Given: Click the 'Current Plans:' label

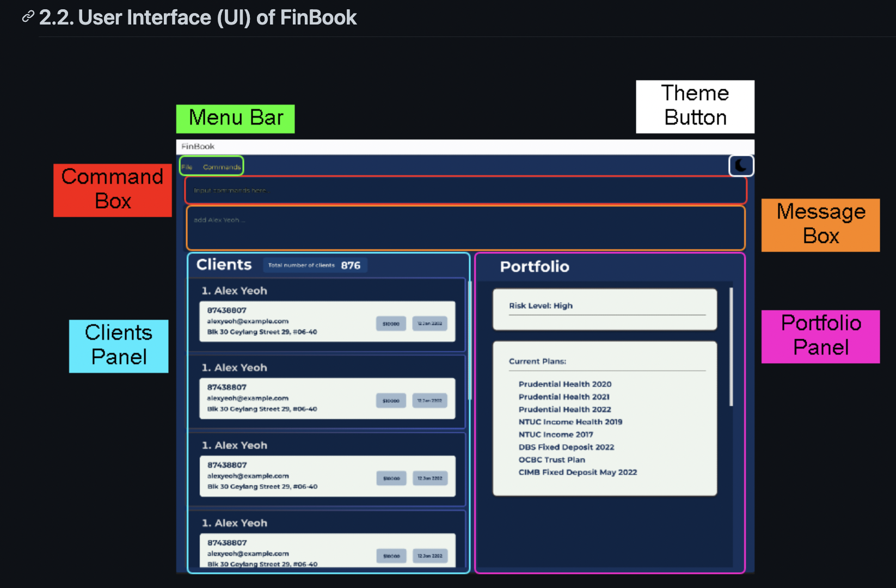Looking at the screenshot, I should tap(537, 362).
